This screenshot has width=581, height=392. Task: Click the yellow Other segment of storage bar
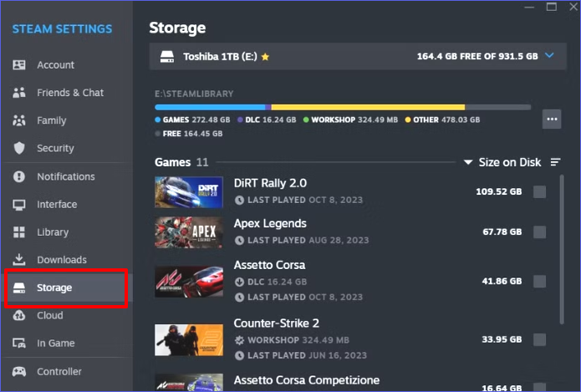point(368,107)
